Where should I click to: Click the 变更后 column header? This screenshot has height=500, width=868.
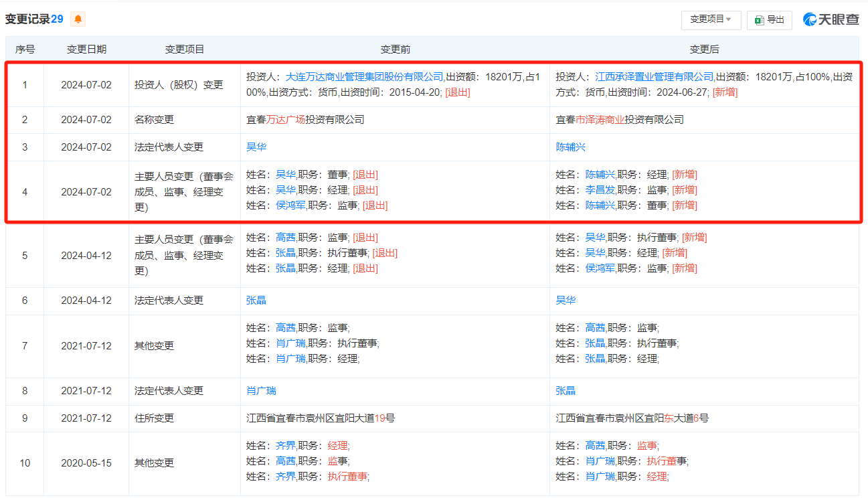[x=705, y=50]
